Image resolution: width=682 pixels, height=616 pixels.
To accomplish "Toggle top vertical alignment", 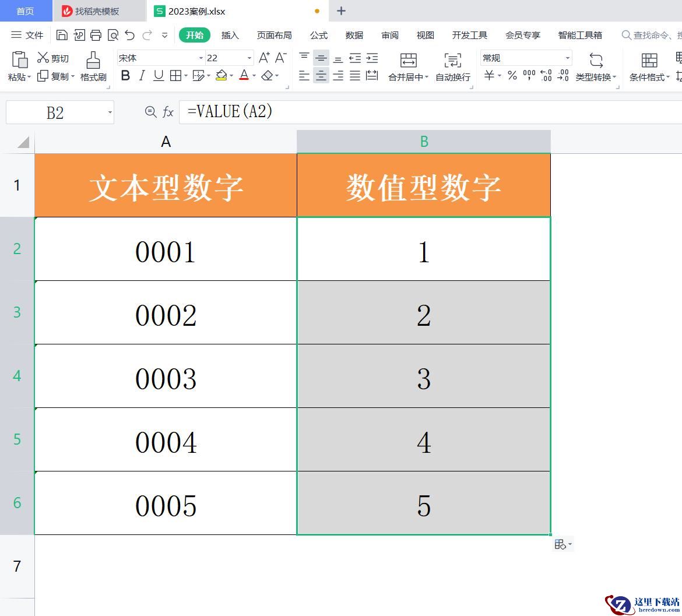I will 304,58.
